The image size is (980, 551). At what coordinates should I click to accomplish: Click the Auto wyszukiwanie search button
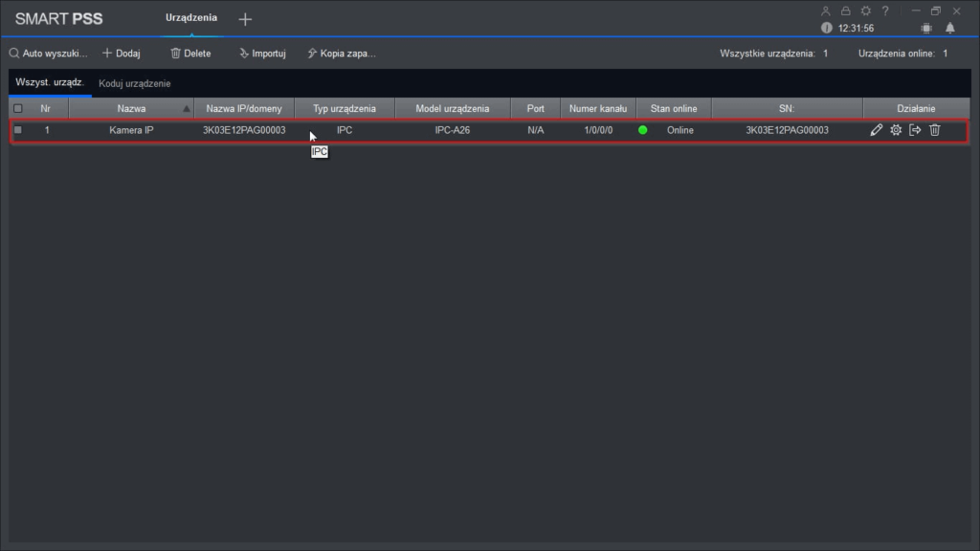click(x=48, y=54)
